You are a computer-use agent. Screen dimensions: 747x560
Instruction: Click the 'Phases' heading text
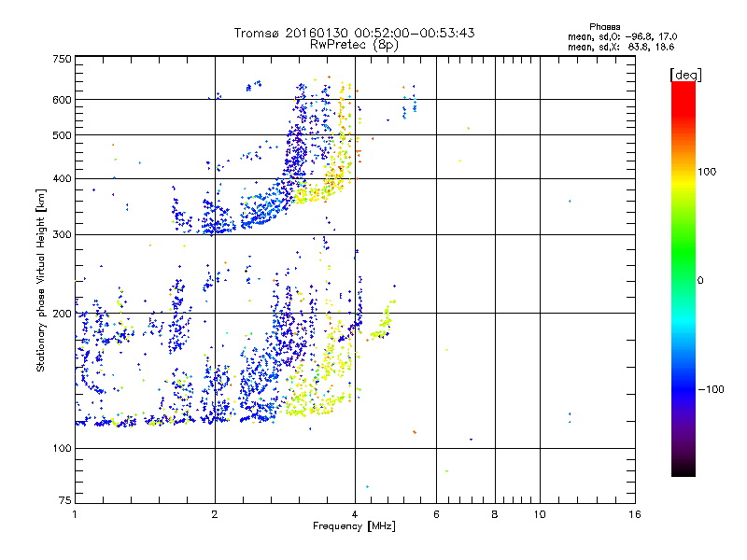[x=604, y=27]
